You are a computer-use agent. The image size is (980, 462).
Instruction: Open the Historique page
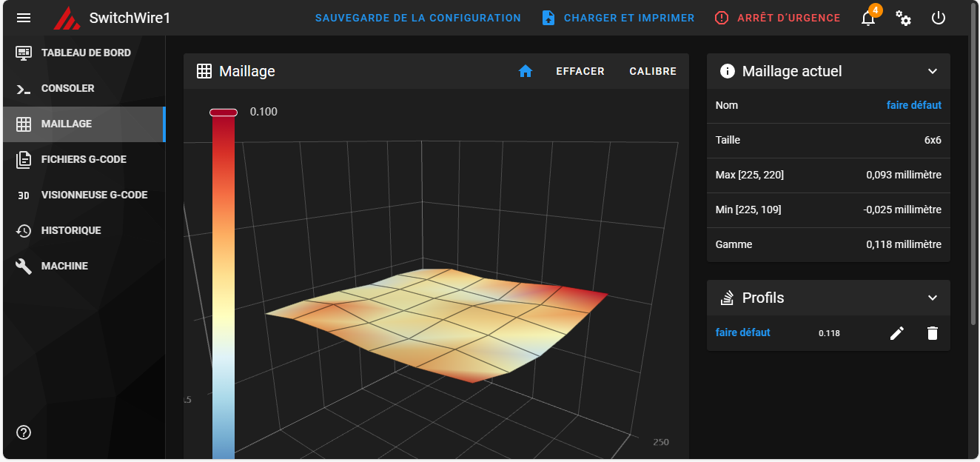coord(83,230)
